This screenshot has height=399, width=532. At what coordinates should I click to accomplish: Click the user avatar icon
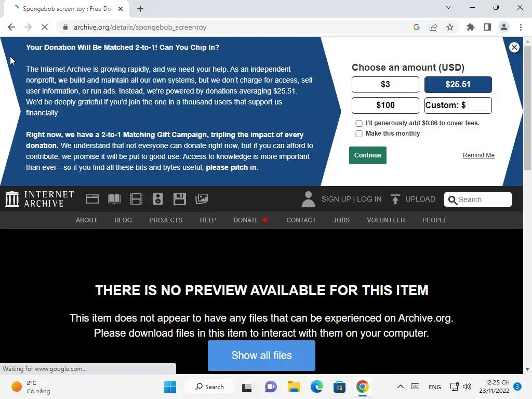tap(308, 199)
